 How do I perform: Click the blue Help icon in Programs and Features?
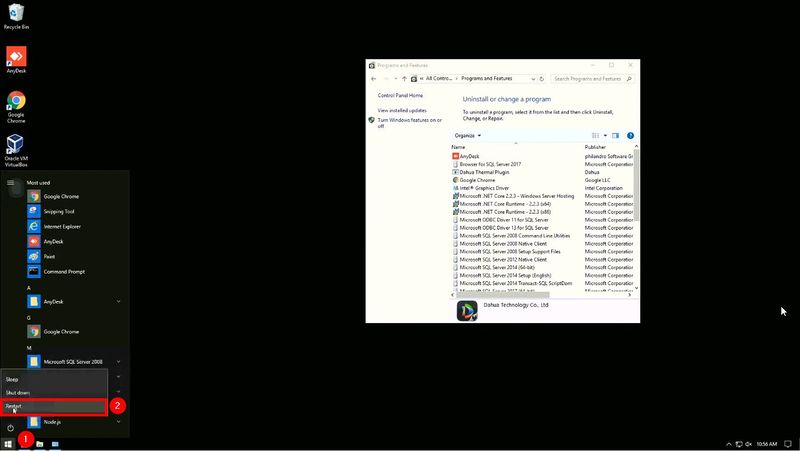click(631, 136)
